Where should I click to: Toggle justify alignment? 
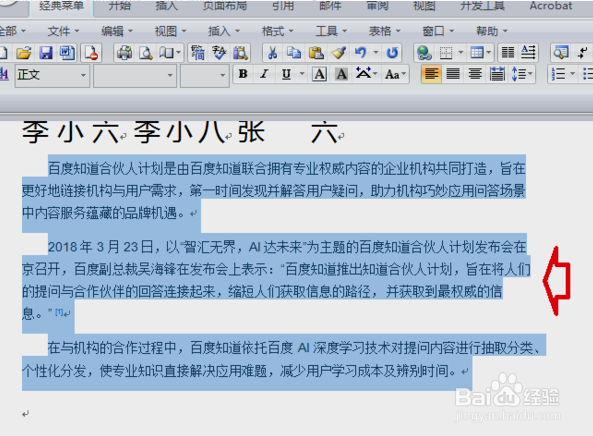(453, 74)
